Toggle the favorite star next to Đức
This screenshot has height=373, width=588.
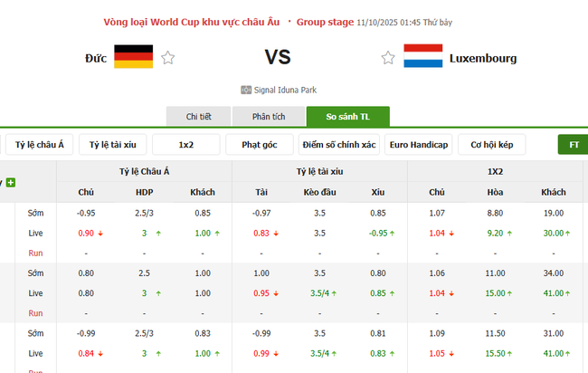click(x=168, y=59)
